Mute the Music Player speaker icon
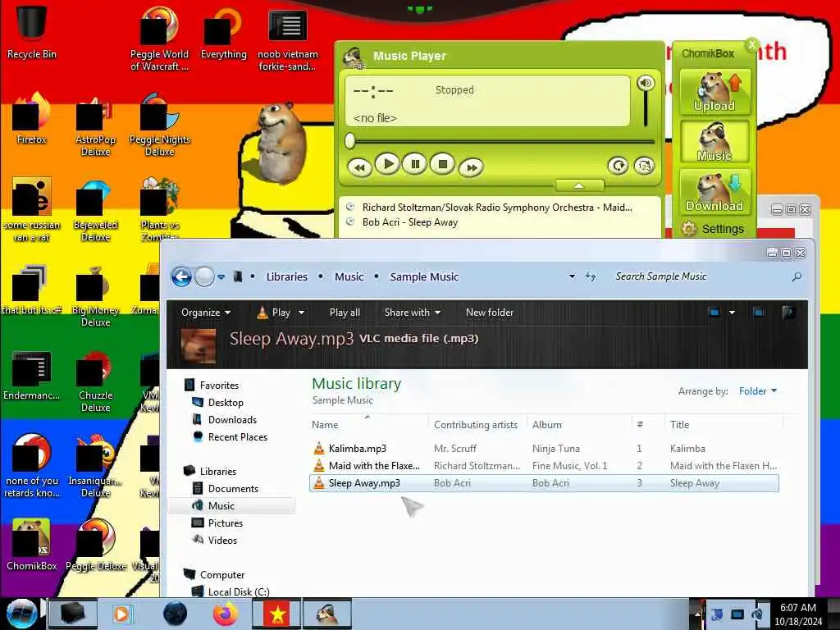 [x=646, y=83]
